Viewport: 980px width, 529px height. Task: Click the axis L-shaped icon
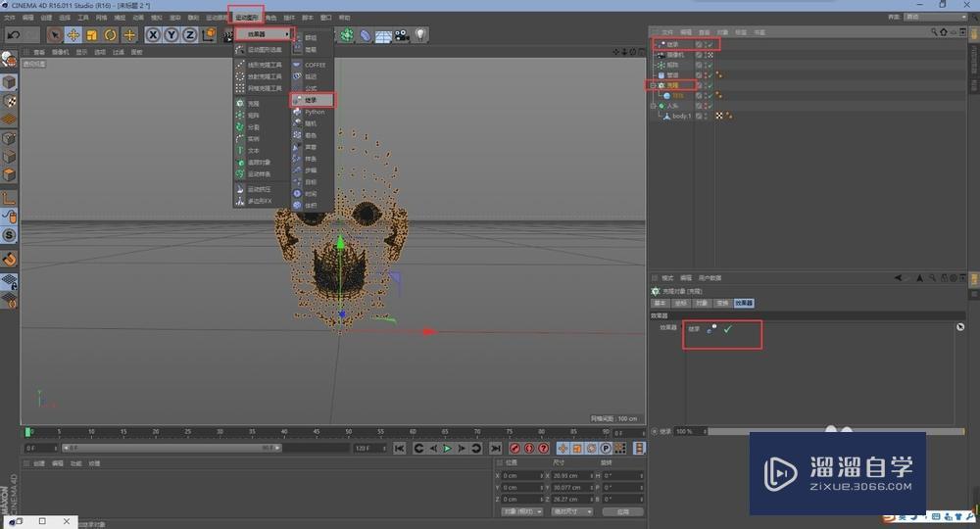pyautogui.click(x=9, y=199)
